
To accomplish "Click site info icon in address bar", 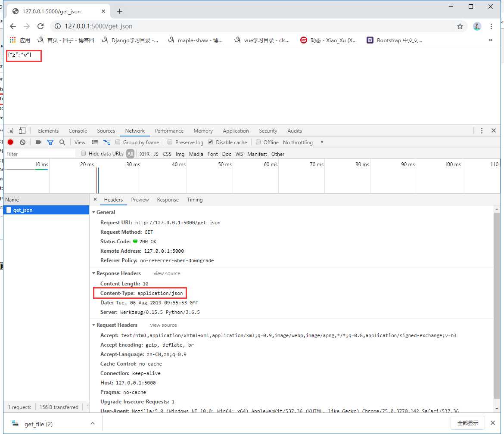I will point(58,26).
